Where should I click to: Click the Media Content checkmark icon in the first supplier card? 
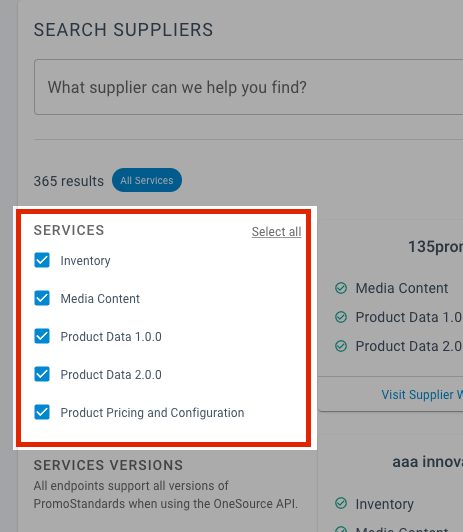[341, 288]
